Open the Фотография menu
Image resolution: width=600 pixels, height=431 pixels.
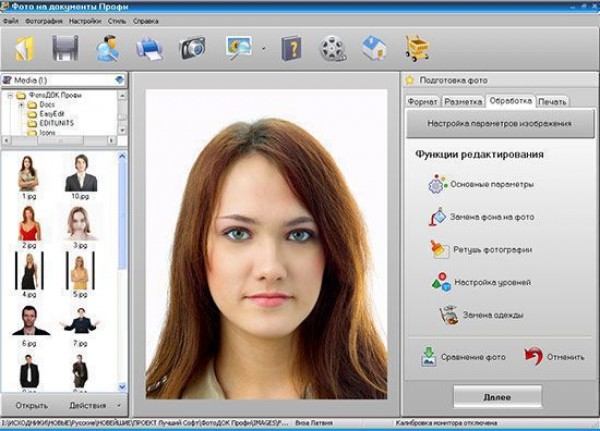point(43,20)
